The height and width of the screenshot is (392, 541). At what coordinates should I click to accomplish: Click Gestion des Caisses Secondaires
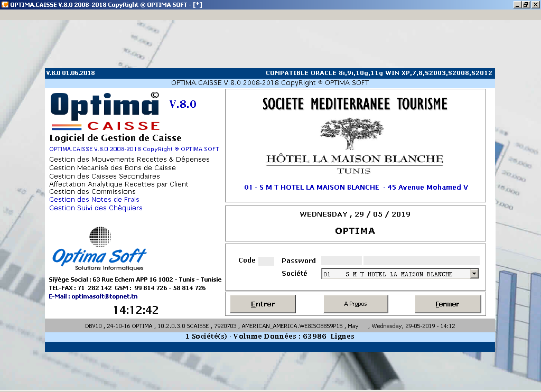pyautogui.click(x=105, y=176)
